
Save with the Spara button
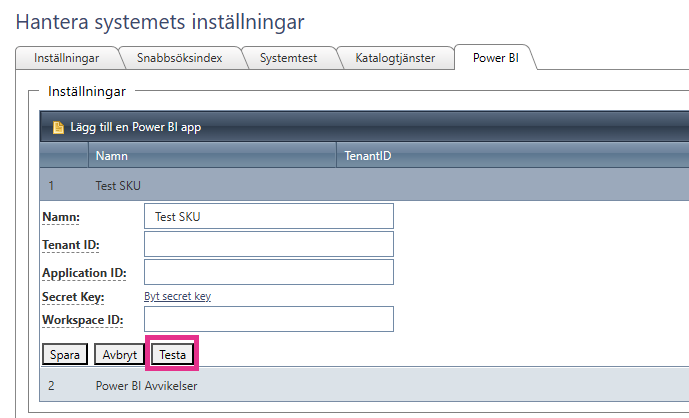click(65, 354)
